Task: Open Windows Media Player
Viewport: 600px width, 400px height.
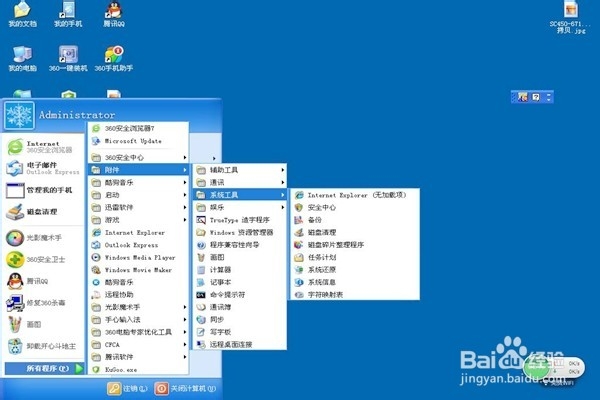Action: [139, 257]
